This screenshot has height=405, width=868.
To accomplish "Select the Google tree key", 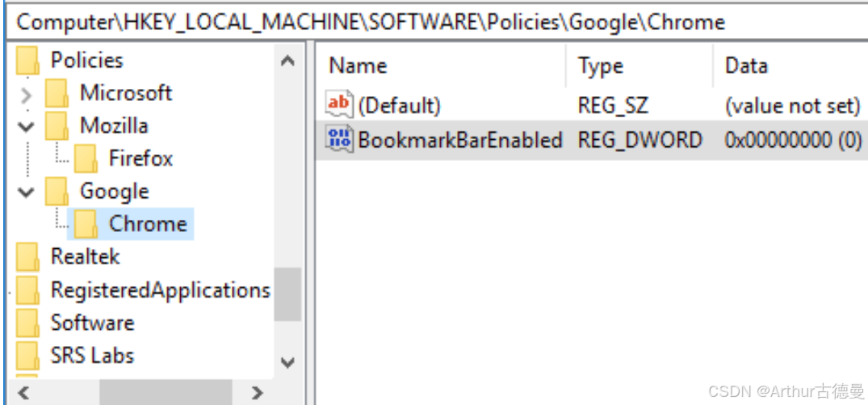I will [x=115, y=191].
